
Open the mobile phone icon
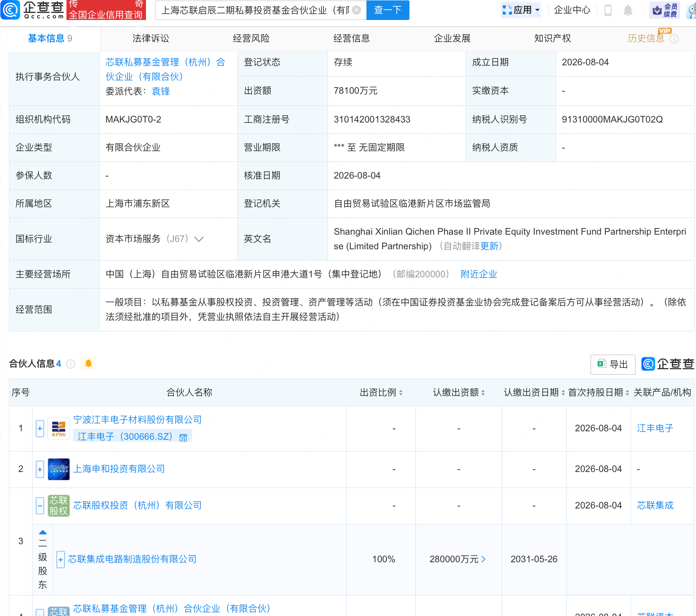(x=608, y=10)
